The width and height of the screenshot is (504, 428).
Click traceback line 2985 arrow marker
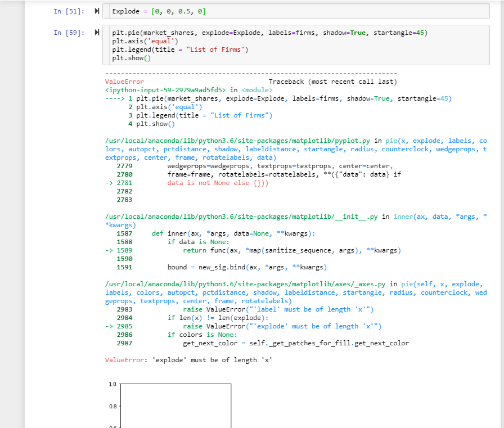point(110,326)
